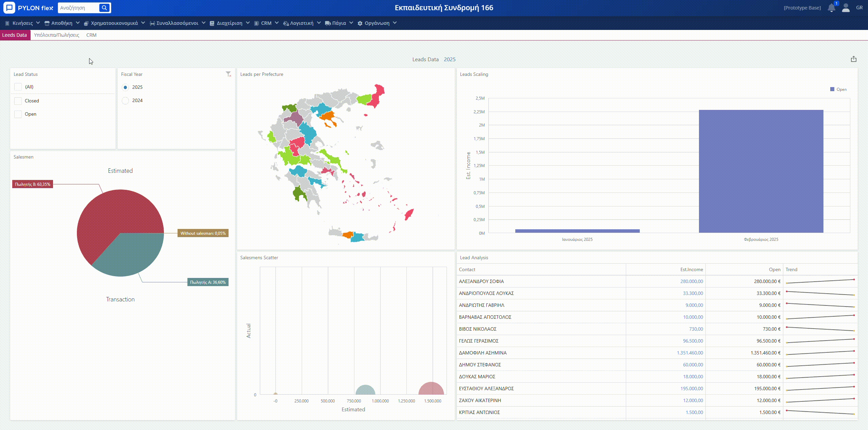Expand the Διαχείριση dropdown arrow
Viewport: 868px width, 430px height.
tap(248, 23)
